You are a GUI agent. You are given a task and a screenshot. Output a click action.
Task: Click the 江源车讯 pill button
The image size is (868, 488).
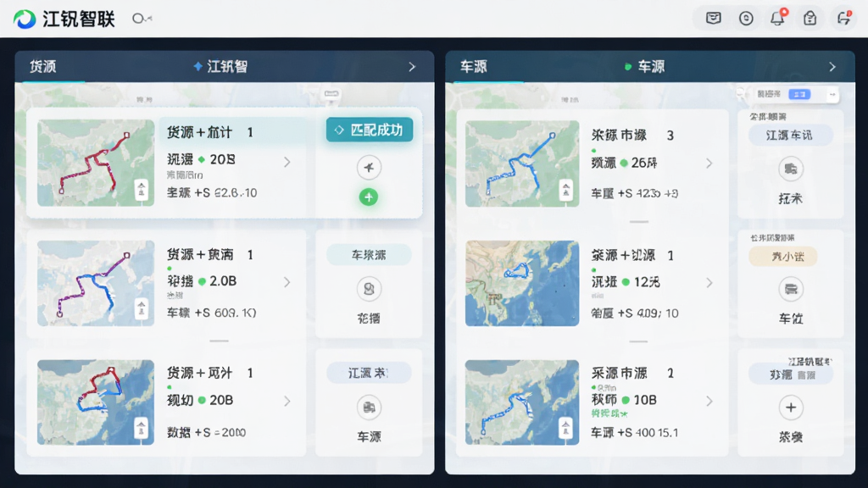[791, 136]
